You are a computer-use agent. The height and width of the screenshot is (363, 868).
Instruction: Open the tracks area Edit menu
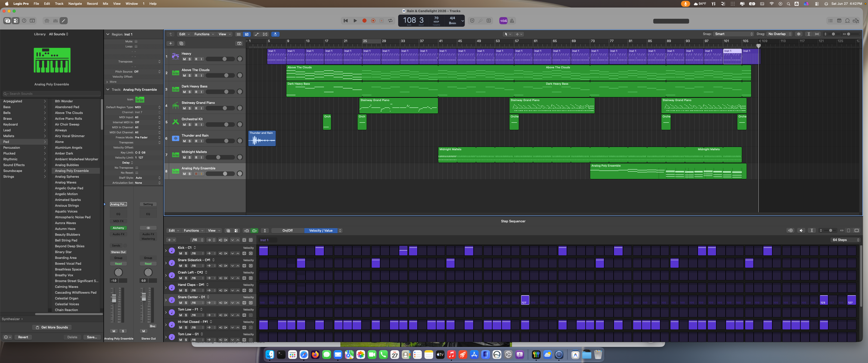[184, 34]
